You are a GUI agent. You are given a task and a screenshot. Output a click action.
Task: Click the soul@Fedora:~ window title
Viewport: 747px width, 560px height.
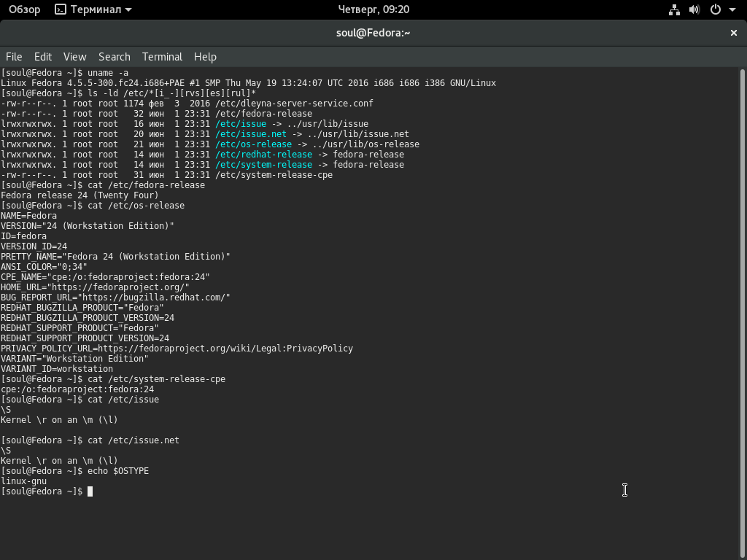pyautogui.click(x=373, y=33)
